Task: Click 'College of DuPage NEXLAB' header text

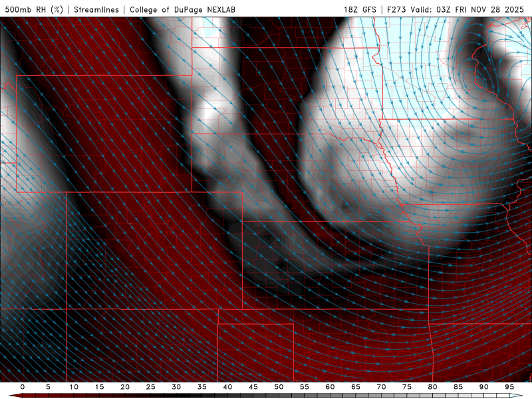Action: click(182, 9)
